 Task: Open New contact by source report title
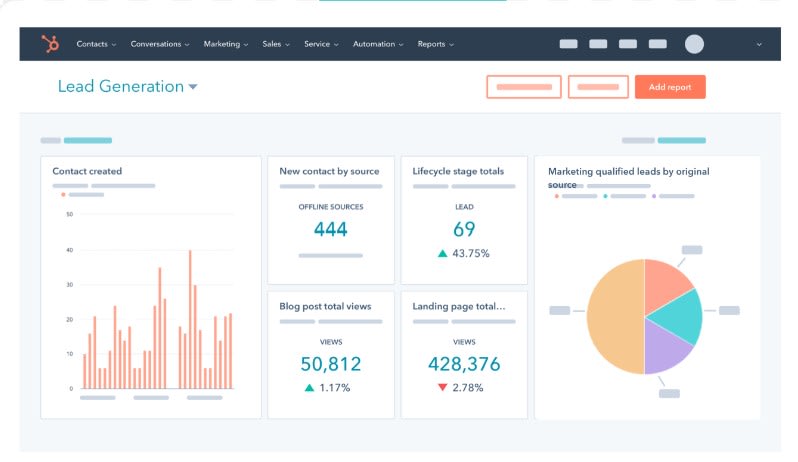click(329, 171)
